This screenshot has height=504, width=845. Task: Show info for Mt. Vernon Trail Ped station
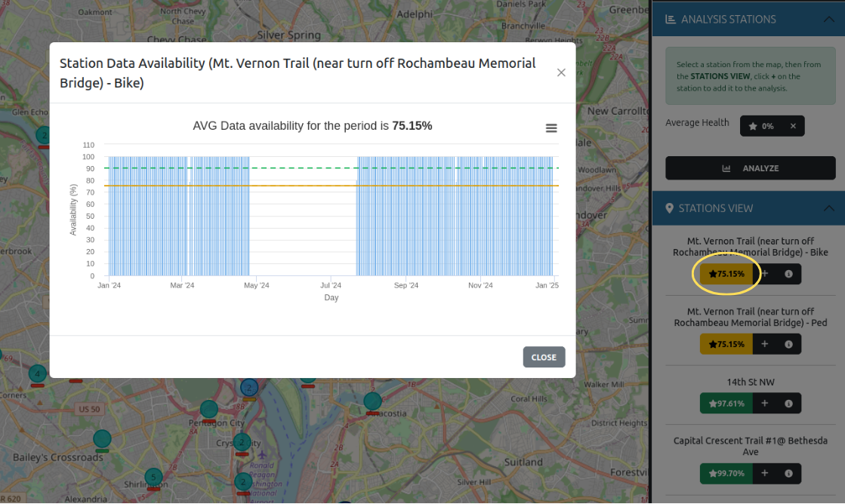(x=788, y=344)
